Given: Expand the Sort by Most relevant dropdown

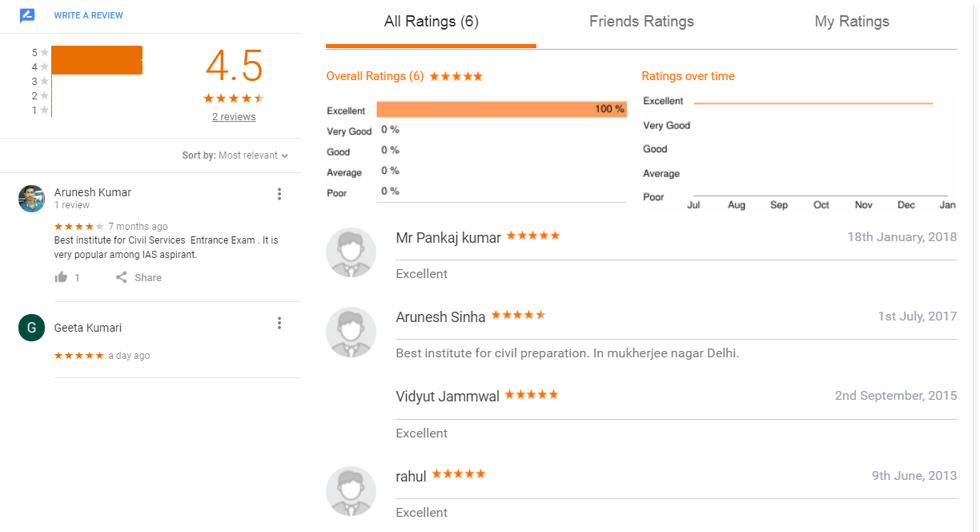Looking at the screenshot, I should [x=235, y=155].
